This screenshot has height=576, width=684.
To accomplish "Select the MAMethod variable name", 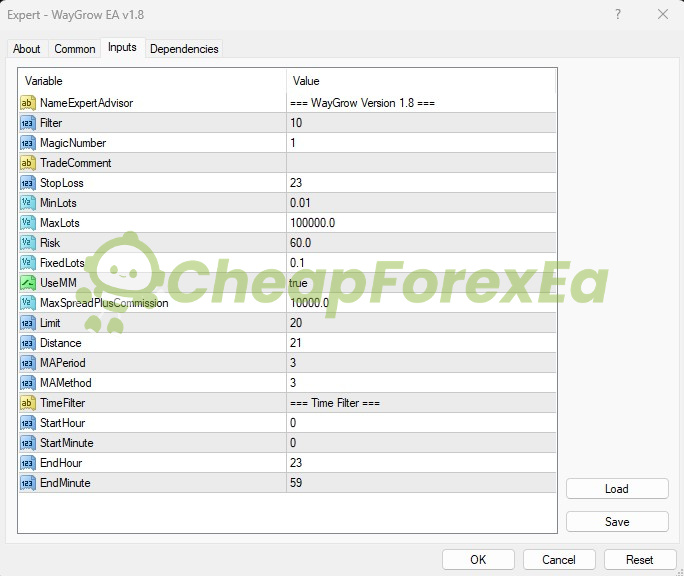I will 66,383.
